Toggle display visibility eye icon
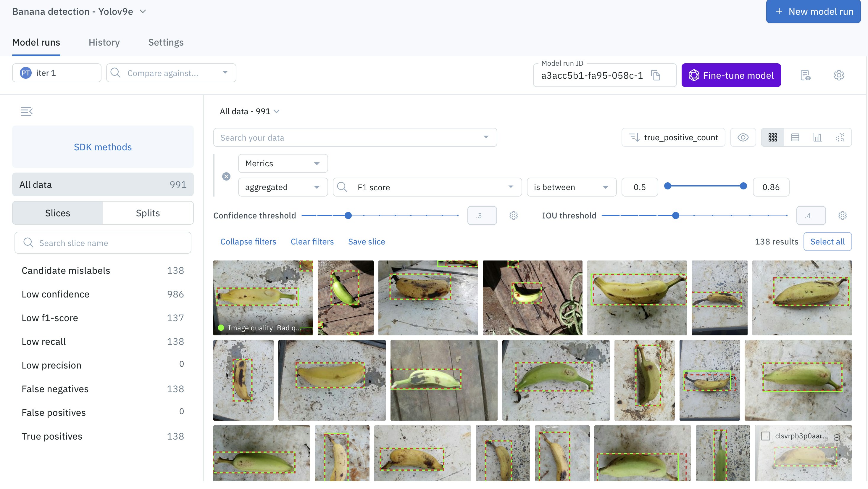The height and width of the screenshot is (489, 868). point(743,137)
